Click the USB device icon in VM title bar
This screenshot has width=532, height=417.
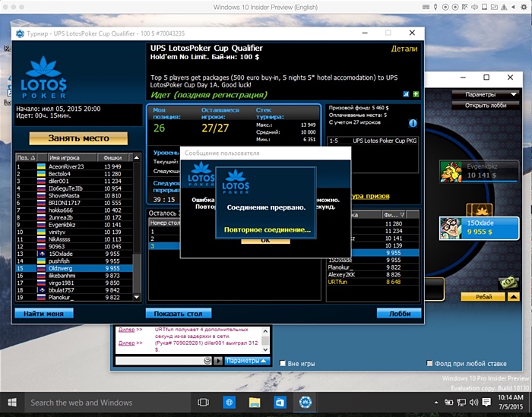tap(435, 7)
